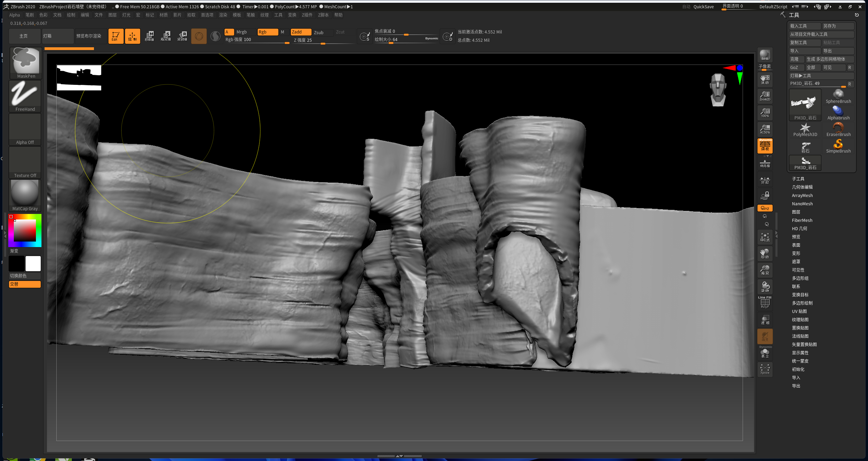This screenshot has height=461, width=868.
Task: Open the Z插件 menu
Action: coord(307,15)
